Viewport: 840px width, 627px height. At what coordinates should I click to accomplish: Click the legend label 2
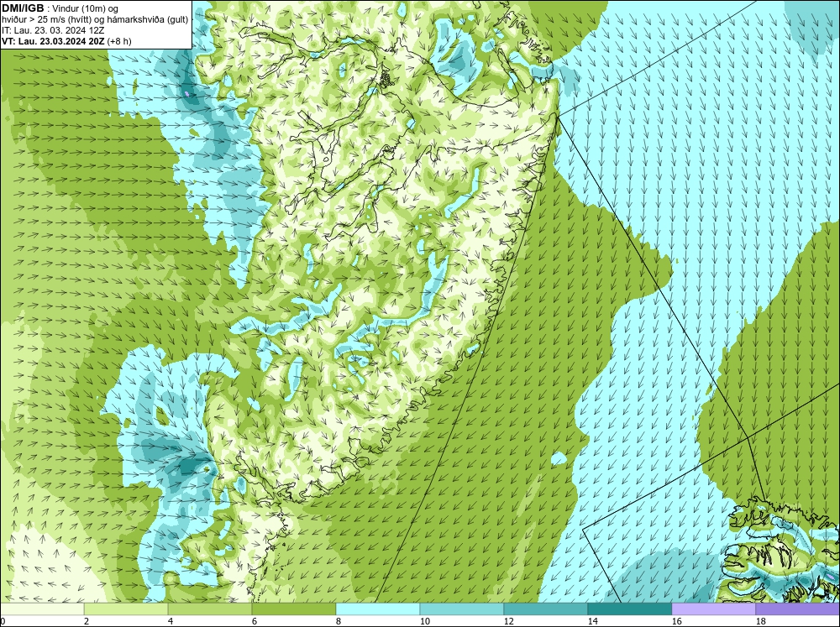tap(87, 621)
